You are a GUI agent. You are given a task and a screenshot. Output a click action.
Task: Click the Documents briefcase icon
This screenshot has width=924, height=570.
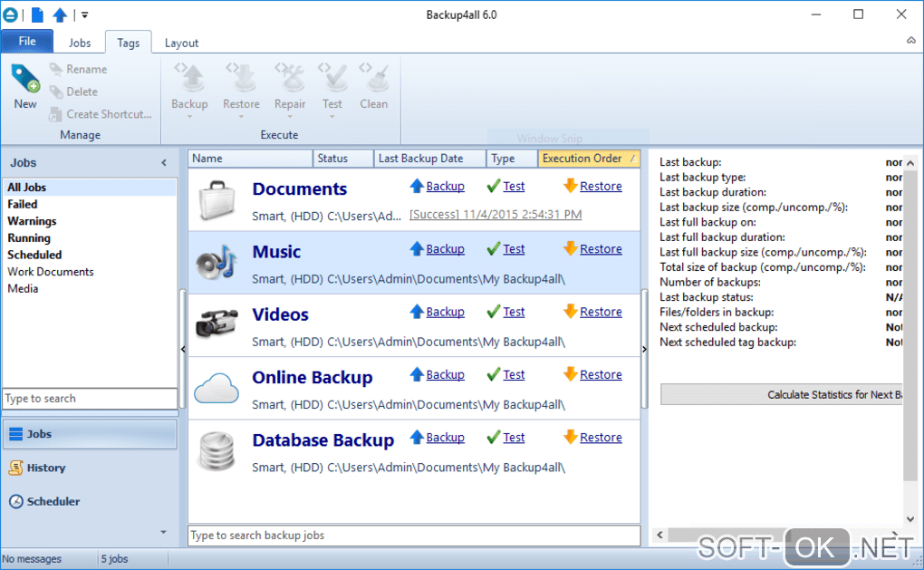[217, 200]
